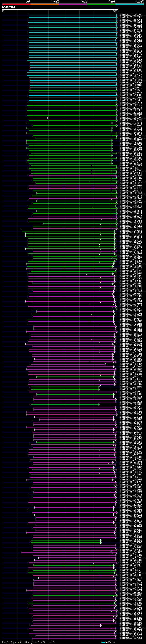
Task: Select the UniRef100_C5XHT1 label
Action: click(x=131, y=120)
